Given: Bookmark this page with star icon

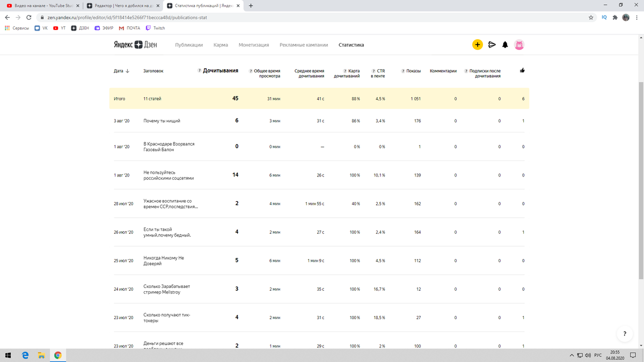Looking at the screenshot, I should (591, 17).
